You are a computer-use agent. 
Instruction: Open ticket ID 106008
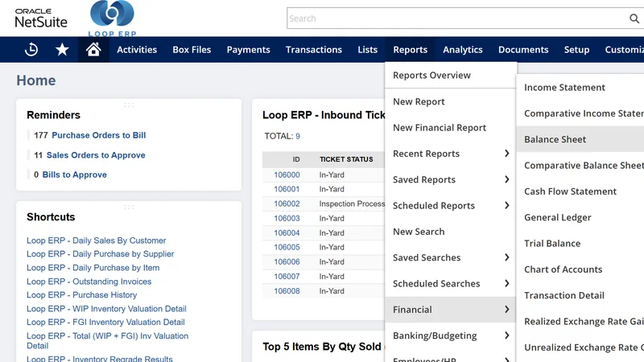[287, 291]
